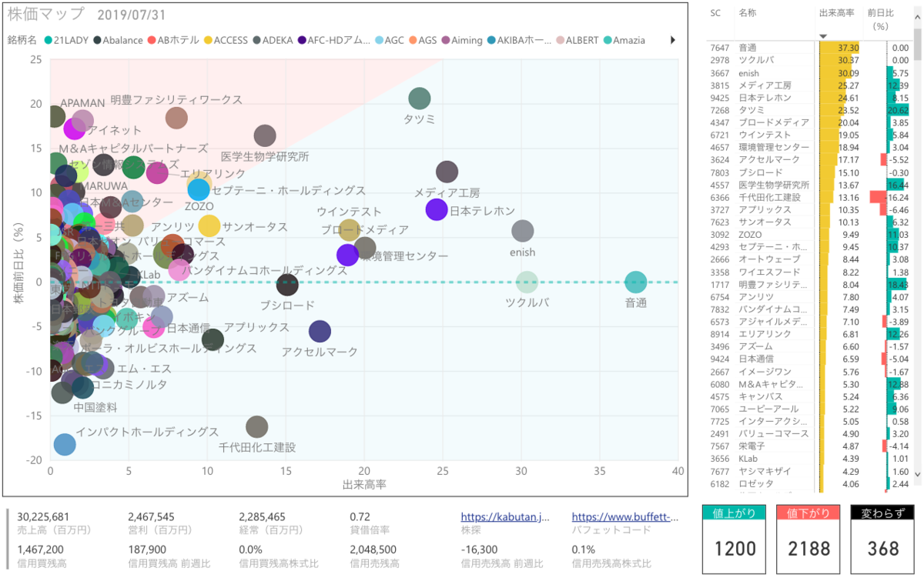
Task: Click the ウインテスト yellow bubble
Action: pos(350,230)
